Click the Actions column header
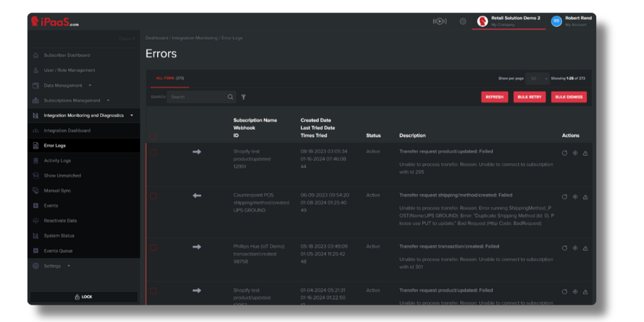Viewport: 644px width, 322px height. point(570,135)
